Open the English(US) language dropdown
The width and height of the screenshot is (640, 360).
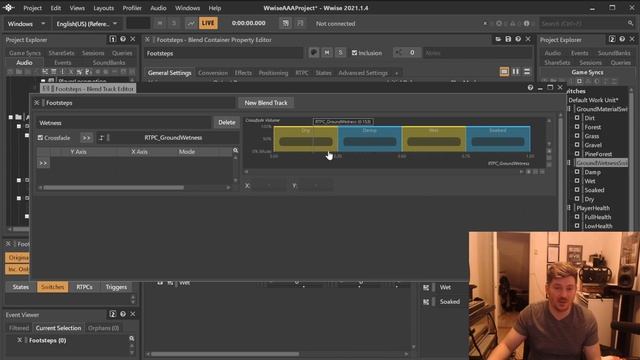pos(87,24)
